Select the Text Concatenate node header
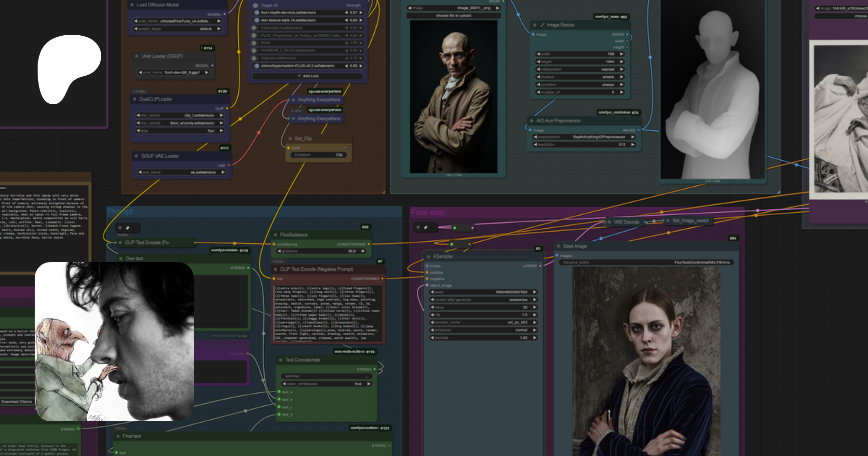Viewport: 868px width, 456px height. click(302, 360)
